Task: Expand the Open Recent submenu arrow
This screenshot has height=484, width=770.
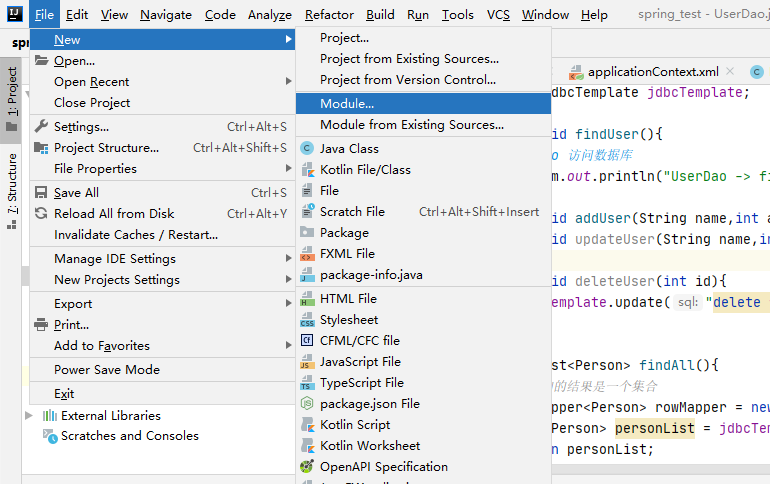Action: [x=288, y=81]
